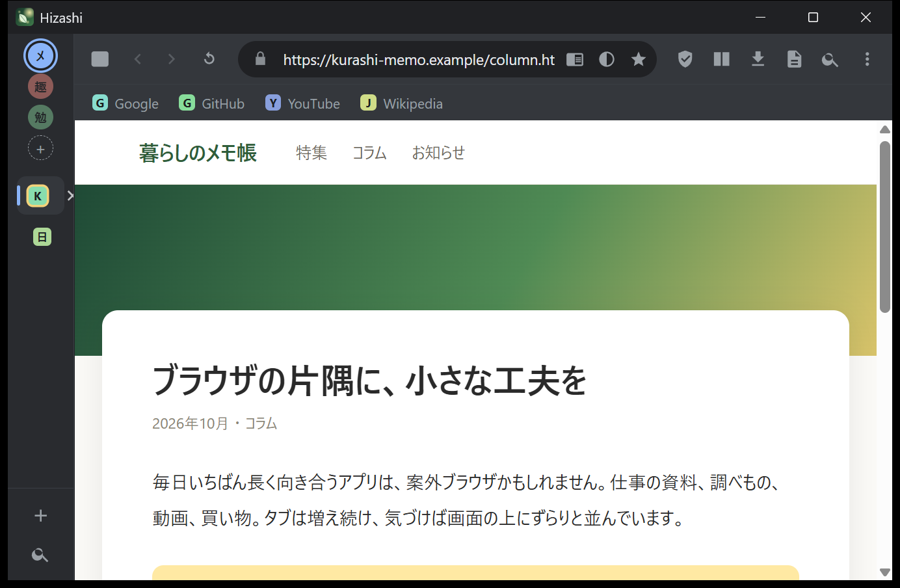Click the 暮らしのメモ帳 site logo
The width and height of the screenshot is (900, 588).
click(x=198, y=153)
